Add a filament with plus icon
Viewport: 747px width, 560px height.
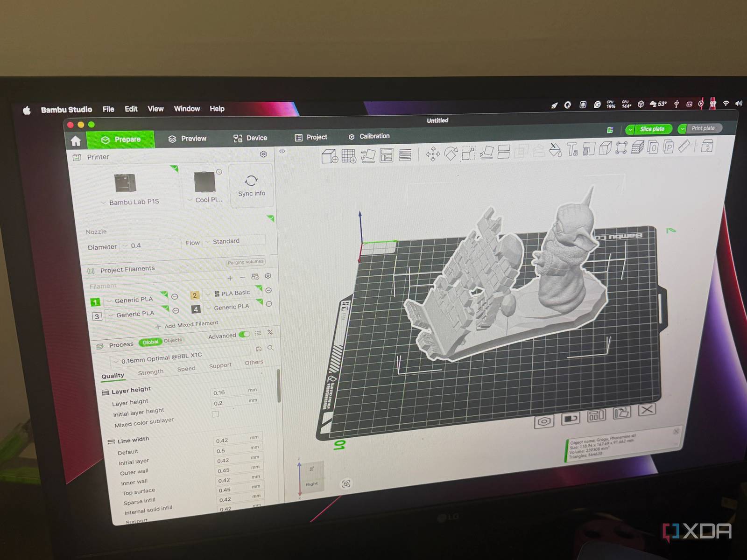tap(230, 278)
